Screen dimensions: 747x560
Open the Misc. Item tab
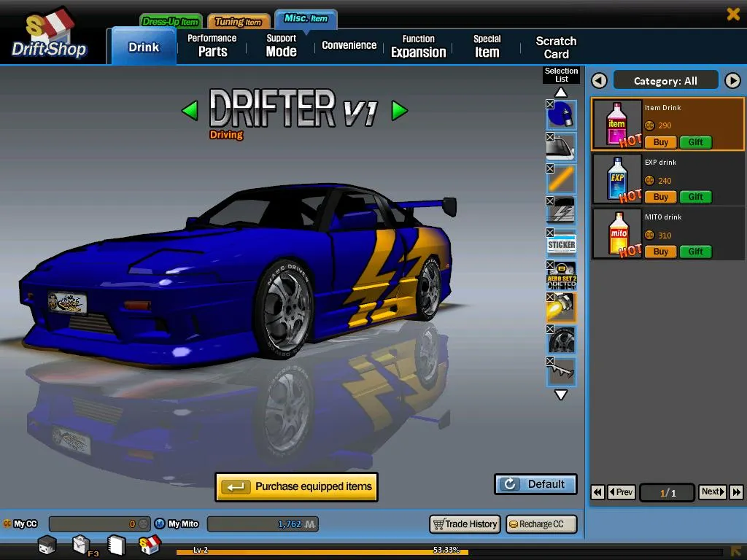(306, 18)
